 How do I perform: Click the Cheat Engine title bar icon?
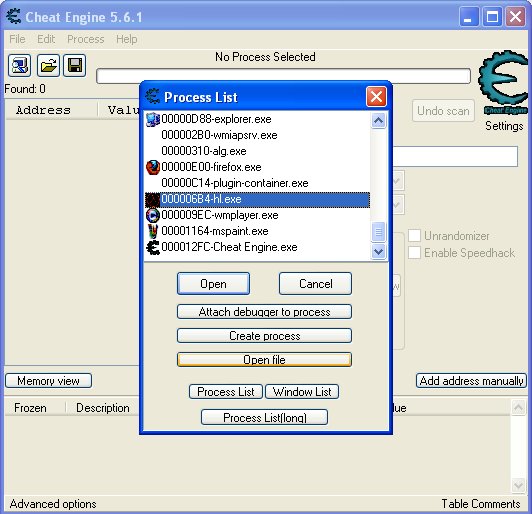pyautogui.click(x=14, y=16)
